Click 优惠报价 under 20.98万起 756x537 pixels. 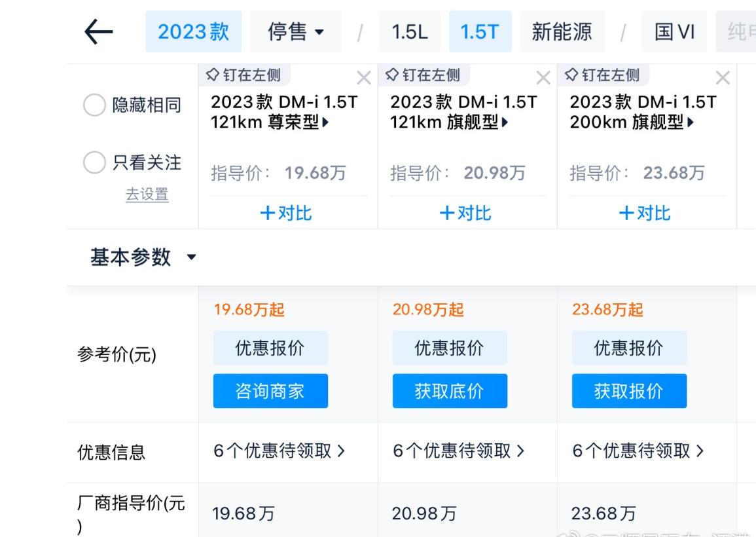(x=450, y=348)
